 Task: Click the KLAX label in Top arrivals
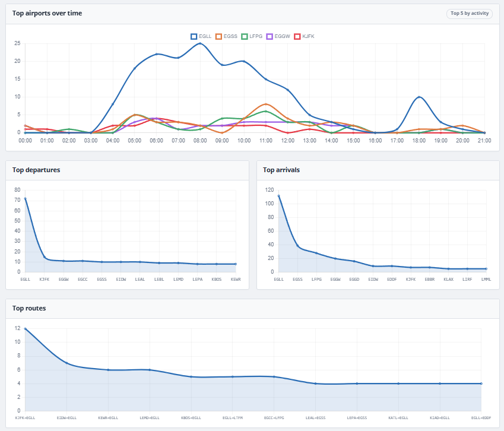pyautogui.click(x=448, y=279)
